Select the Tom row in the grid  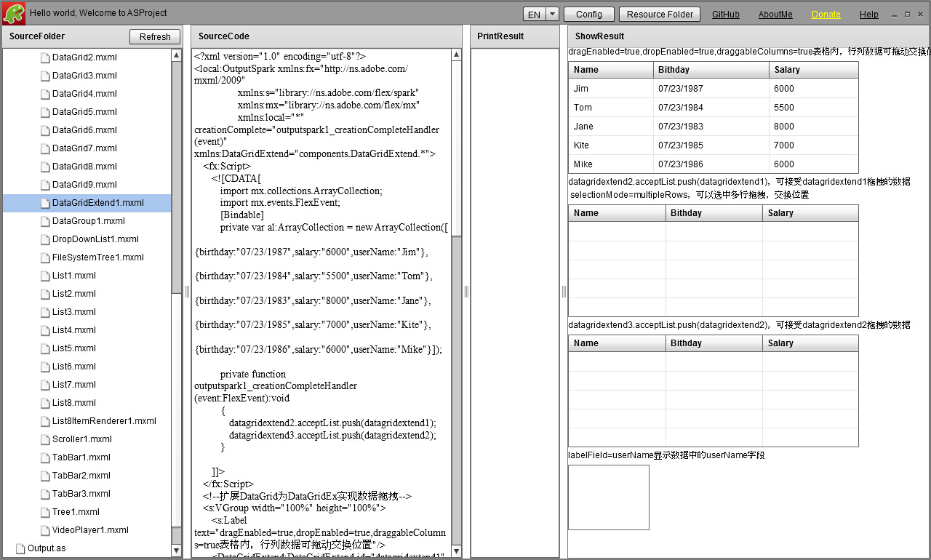click(714, 108)
